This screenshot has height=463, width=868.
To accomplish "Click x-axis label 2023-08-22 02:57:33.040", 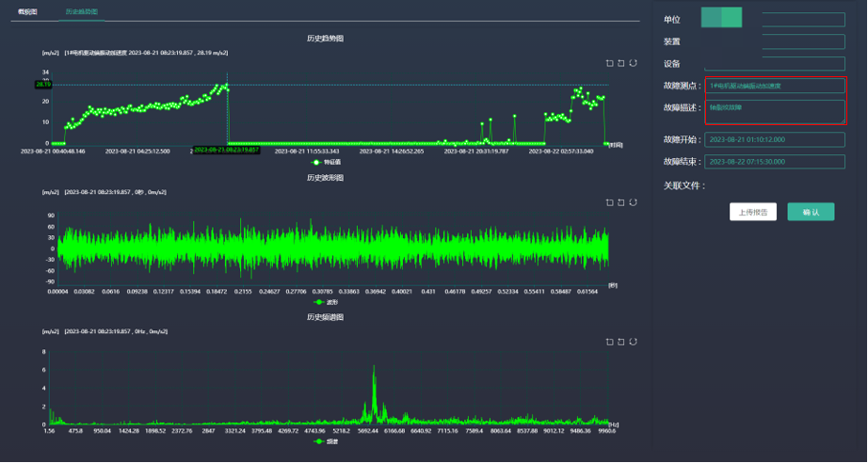I will (561, 151).
